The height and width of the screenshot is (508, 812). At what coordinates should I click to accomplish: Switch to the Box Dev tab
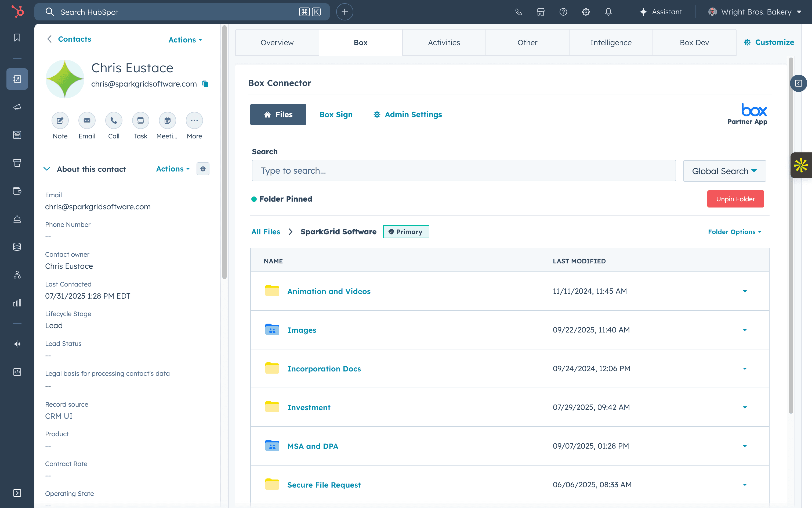click(694, 43)
